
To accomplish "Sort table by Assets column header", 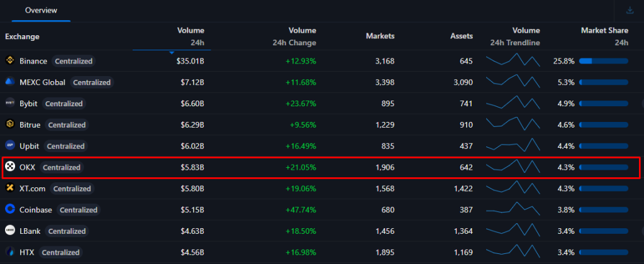I will point(461,36).
